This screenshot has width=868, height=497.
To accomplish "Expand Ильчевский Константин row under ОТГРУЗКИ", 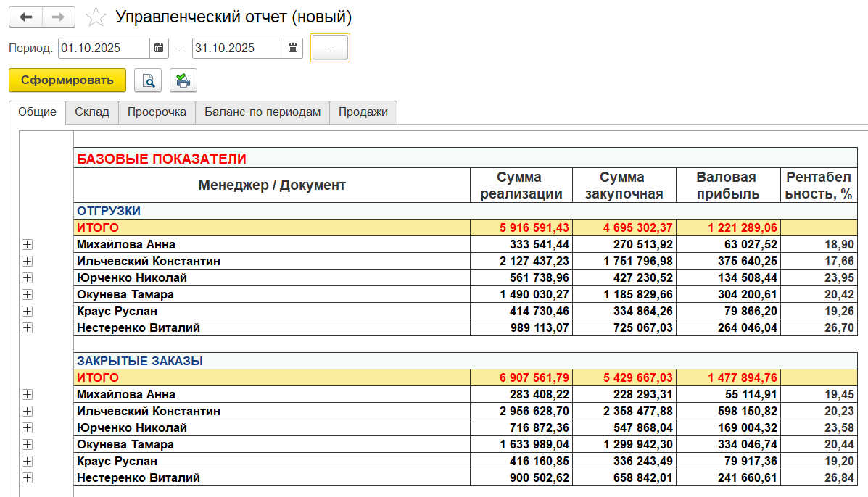I will [27, 261].
